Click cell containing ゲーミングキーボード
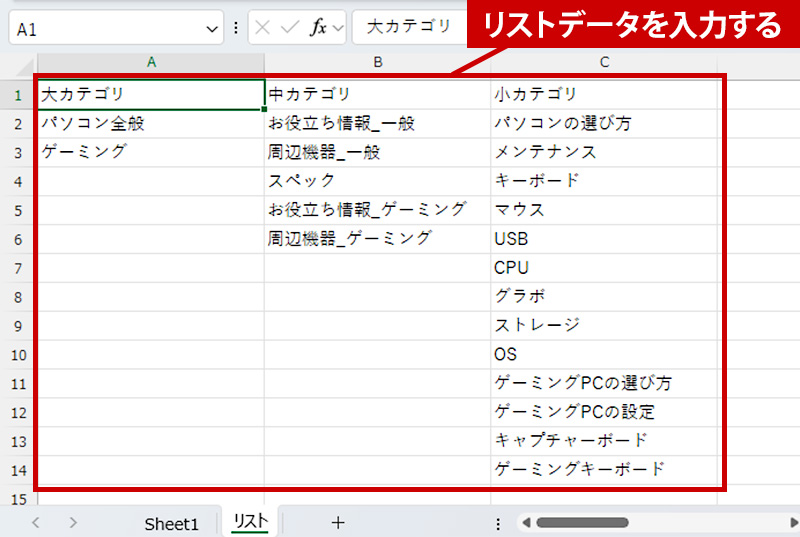This screenshot has width=800, height=537. 604,470
